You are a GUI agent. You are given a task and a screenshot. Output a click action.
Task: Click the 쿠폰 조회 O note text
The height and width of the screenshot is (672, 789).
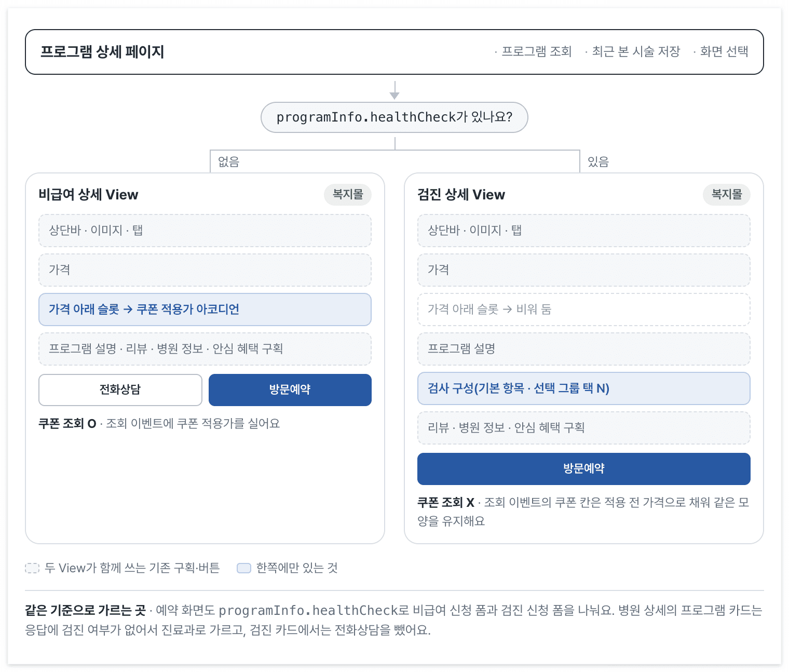pyautogui.click(x=159, y=424)
